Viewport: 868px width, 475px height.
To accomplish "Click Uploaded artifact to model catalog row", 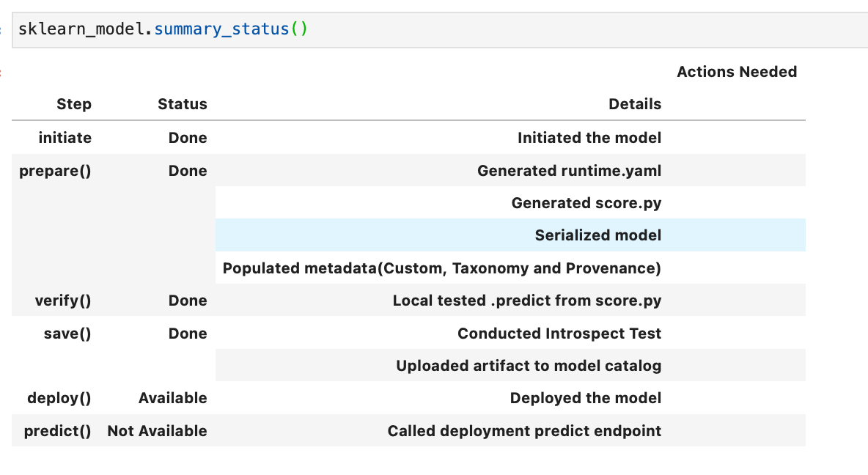I will click(528, 366).
